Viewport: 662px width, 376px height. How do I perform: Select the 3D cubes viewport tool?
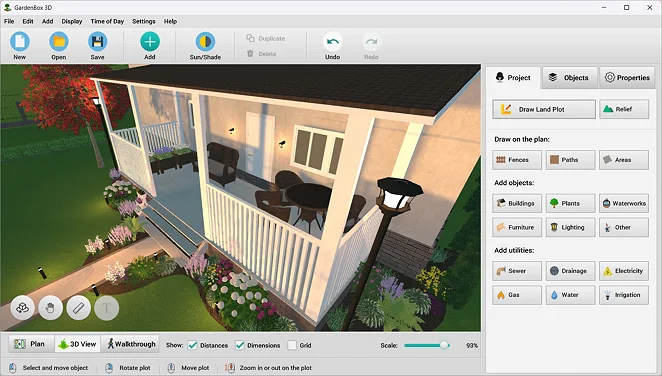[x=22, y=308]
